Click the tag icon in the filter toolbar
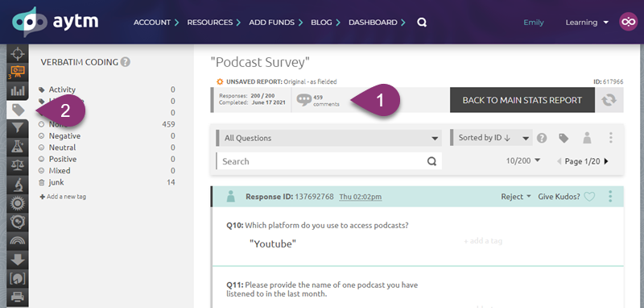This screenshot has width=644, height=308. coord(563,138)
